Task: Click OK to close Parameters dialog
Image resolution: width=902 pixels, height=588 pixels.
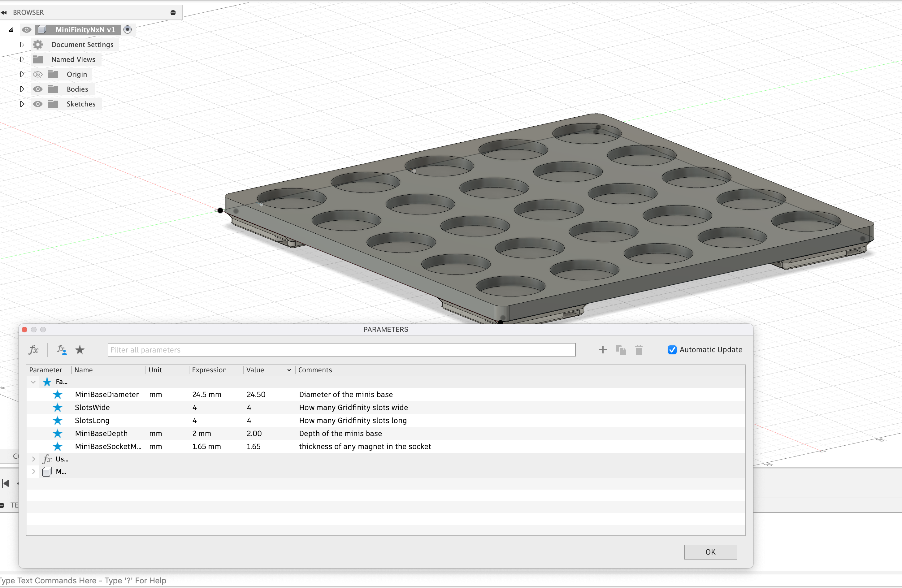Action: click(710, 552)
